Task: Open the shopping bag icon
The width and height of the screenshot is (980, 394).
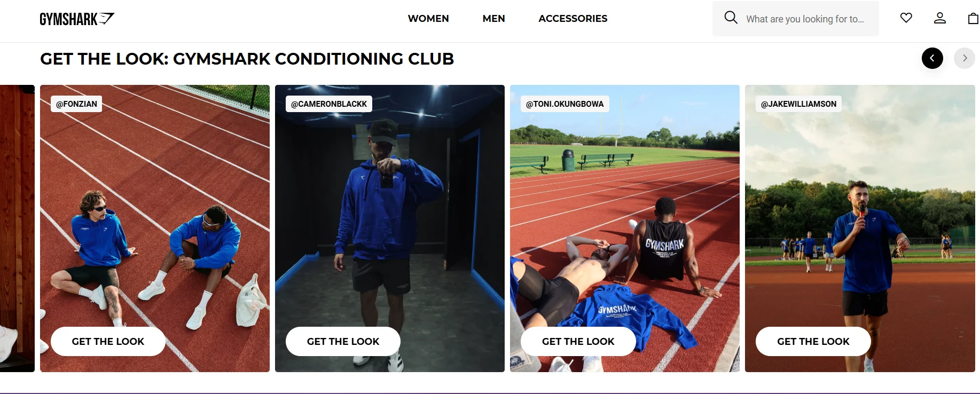Action: [974, 18]
